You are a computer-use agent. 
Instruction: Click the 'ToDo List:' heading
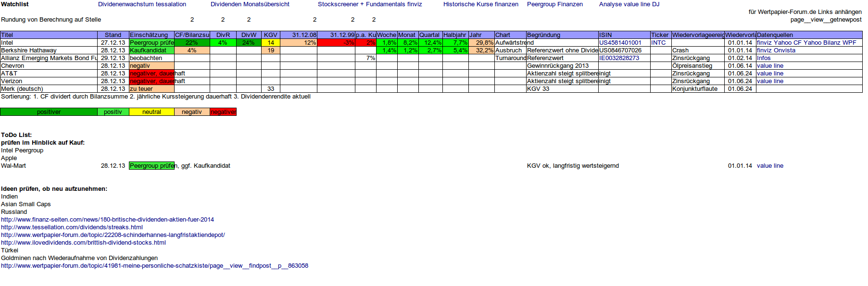tap(16, 135)
